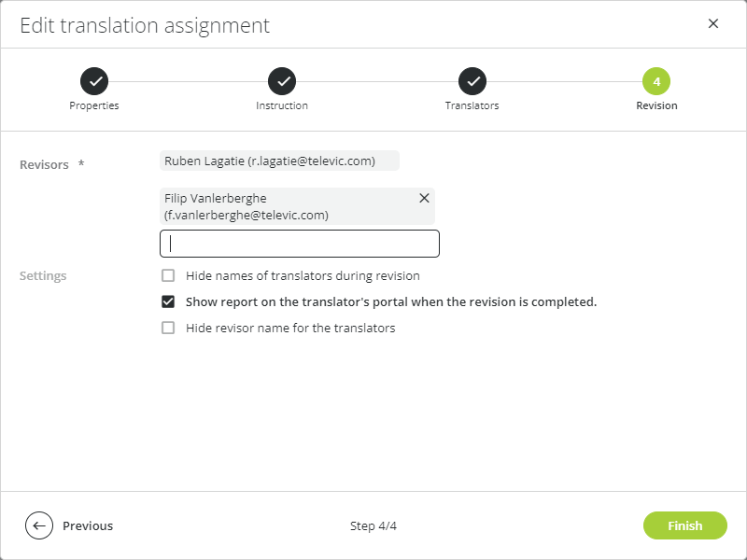Click the Properties step checkmark circle
Viewport: 747px width, 560px height.
(94, 81)
